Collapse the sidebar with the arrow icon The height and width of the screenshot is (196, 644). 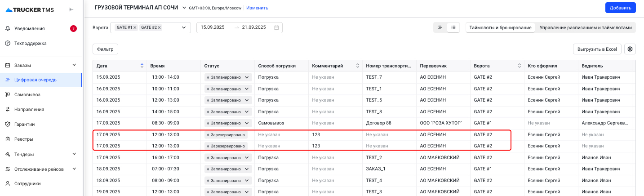(71, 9)
